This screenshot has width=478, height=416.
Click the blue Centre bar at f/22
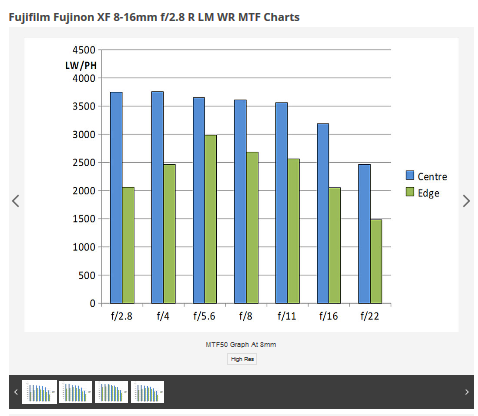coord(364,234)
